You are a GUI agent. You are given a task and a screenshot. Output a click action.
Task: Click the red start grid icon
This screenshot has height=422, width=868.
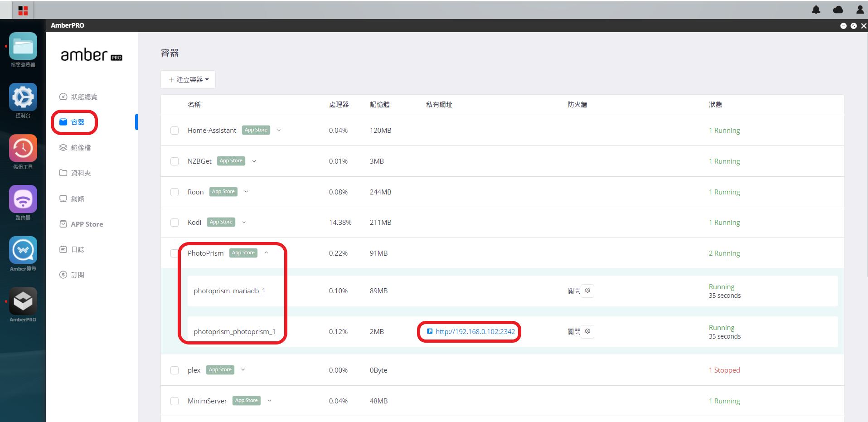tap(23, 10)
